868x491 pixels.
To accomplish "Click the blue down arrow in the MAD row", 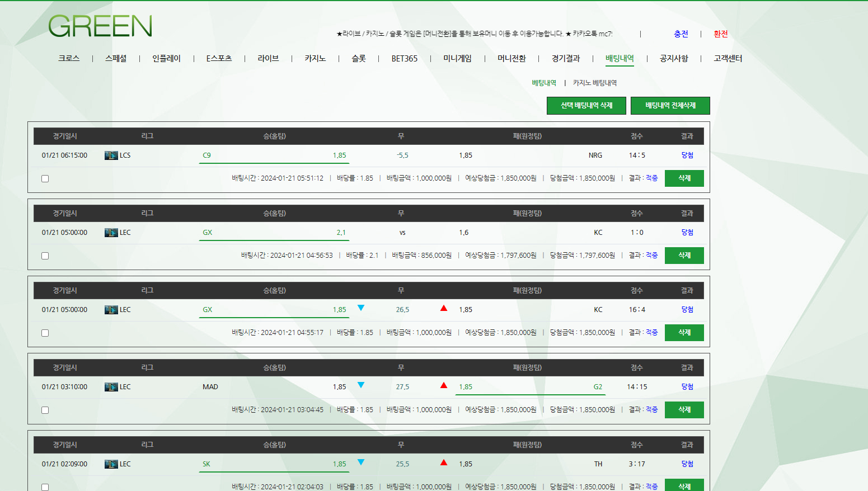I will coord(361,385).
